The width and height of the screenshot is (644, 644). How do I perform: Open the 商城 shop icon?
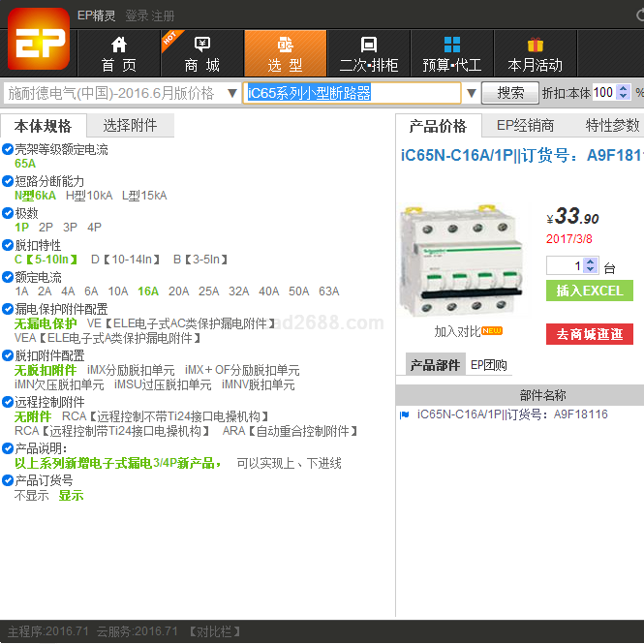202,45
